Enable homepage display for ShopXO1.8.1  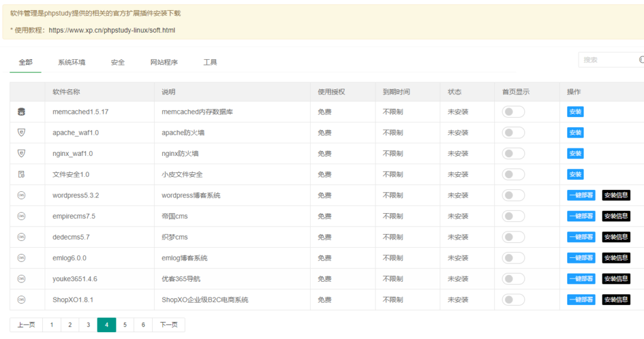coord(513,299)
